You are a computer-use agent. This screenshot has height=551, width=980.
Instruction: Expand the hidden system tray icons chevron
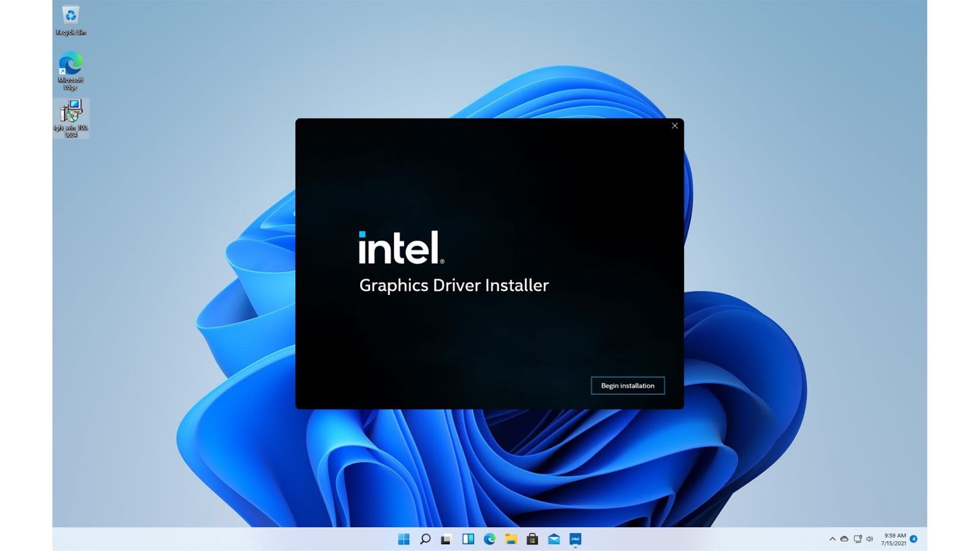coord(832,539)
